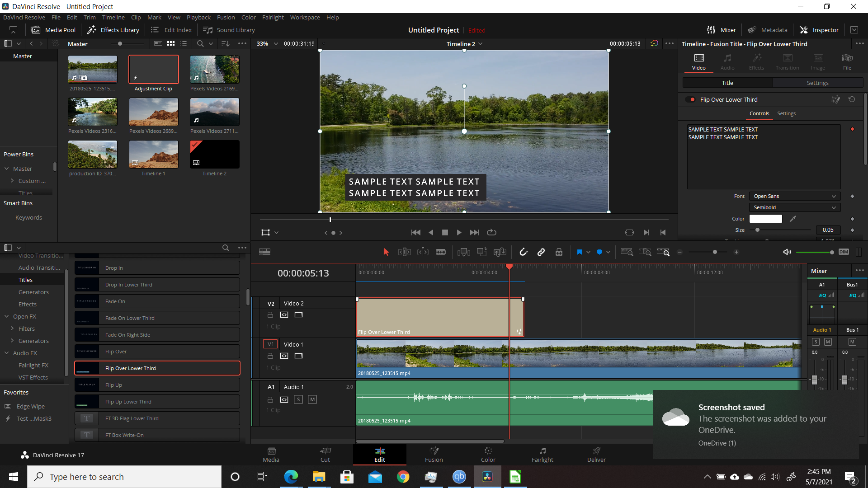
Task: Disable Video 1 track visibility icon
Action: pos(298,356)
